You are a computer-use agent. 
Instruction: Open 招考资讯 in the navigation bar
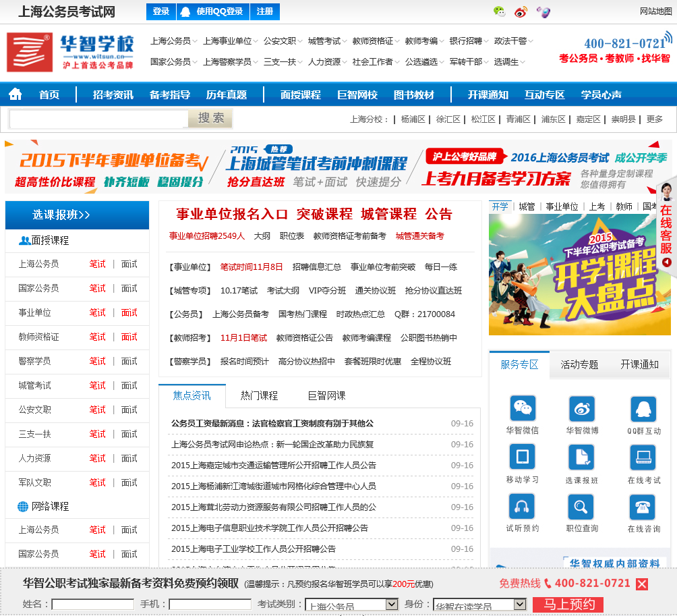click(x=113, y=94)
